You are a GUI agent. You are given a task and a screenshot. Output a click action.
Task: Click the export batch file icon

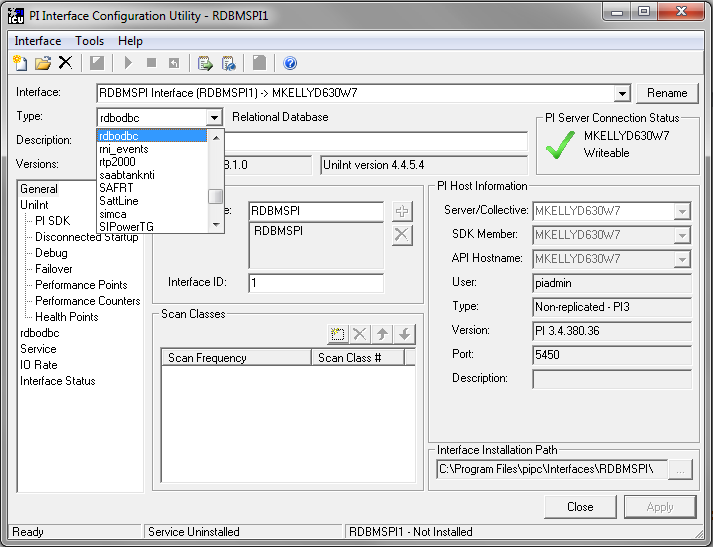pyautogui.click(x=205, y=63)
